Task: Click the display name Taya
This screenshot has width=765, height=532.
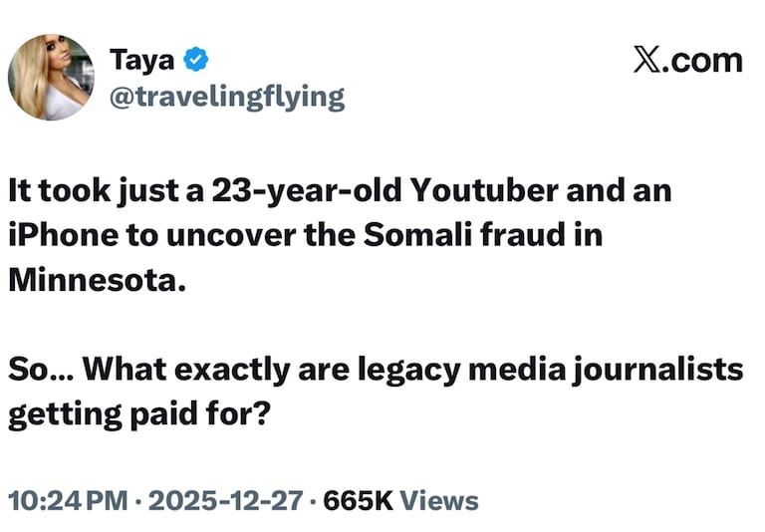Action: (x=141, y=60)
